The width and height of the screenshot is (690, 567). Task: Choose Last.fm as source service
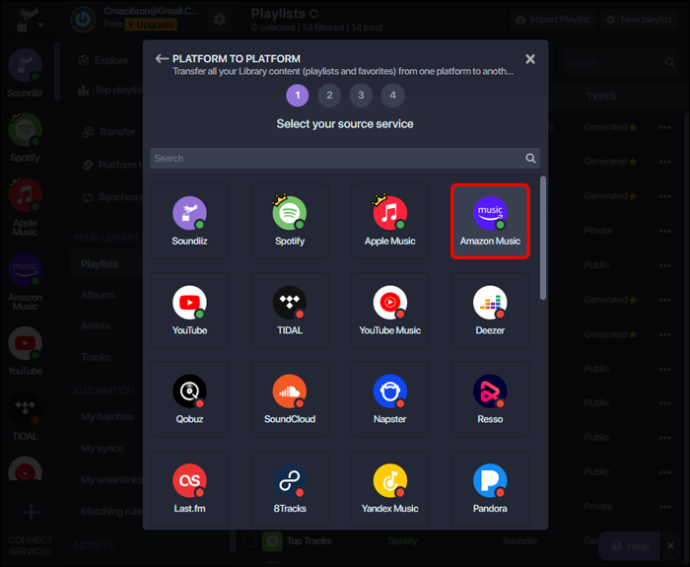[190, 489]
